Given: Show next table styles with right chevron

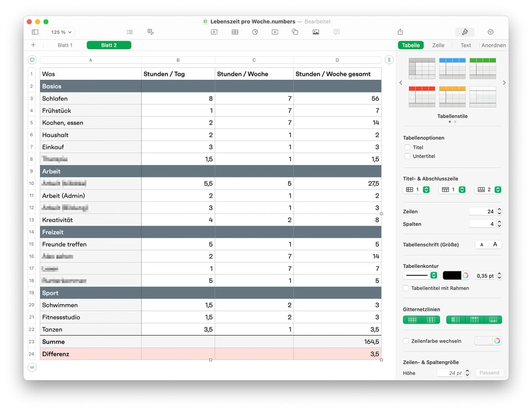Looking at the screenshot, I should (x=504, y=83).
